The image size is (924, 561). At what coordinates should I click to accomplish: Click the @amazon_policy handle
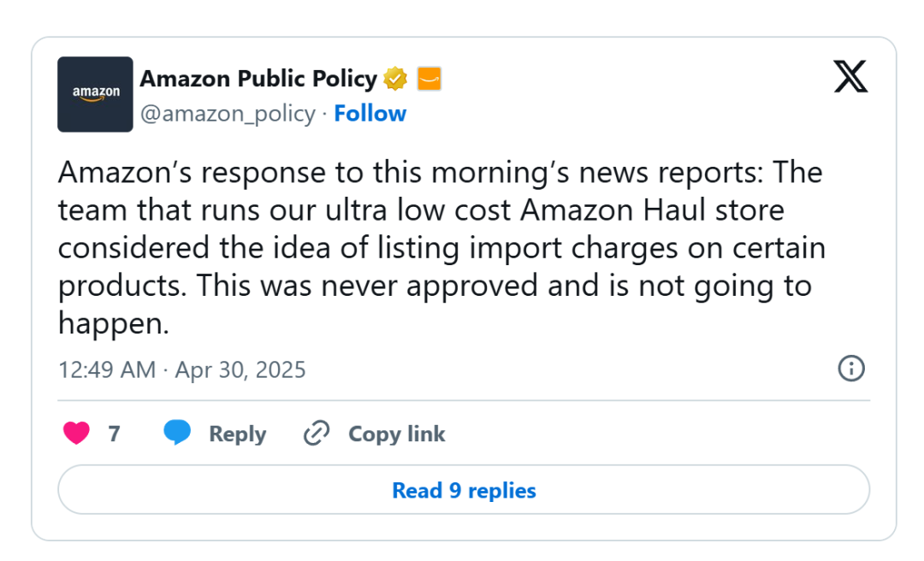pos(228,114)
